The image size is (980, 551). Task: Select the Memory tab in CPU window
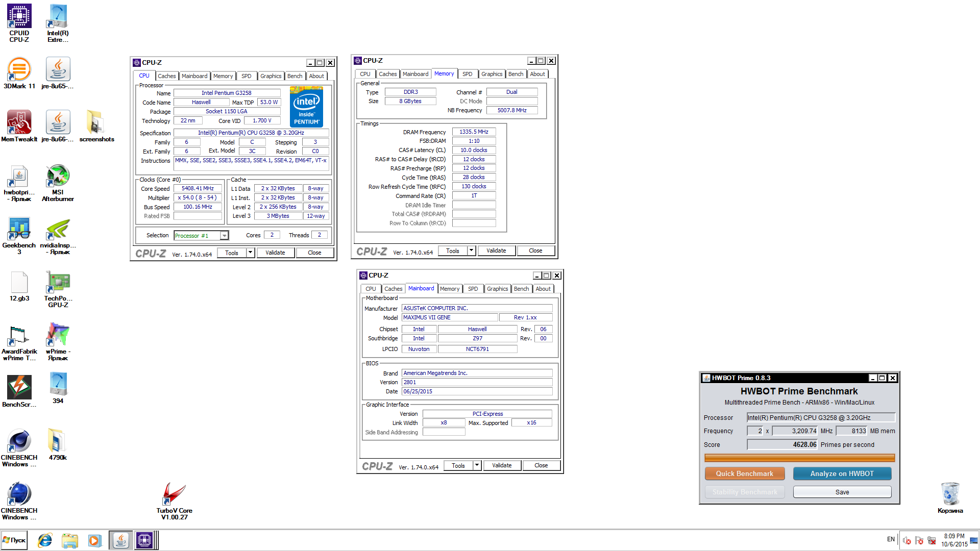click(x=223, y=76)
